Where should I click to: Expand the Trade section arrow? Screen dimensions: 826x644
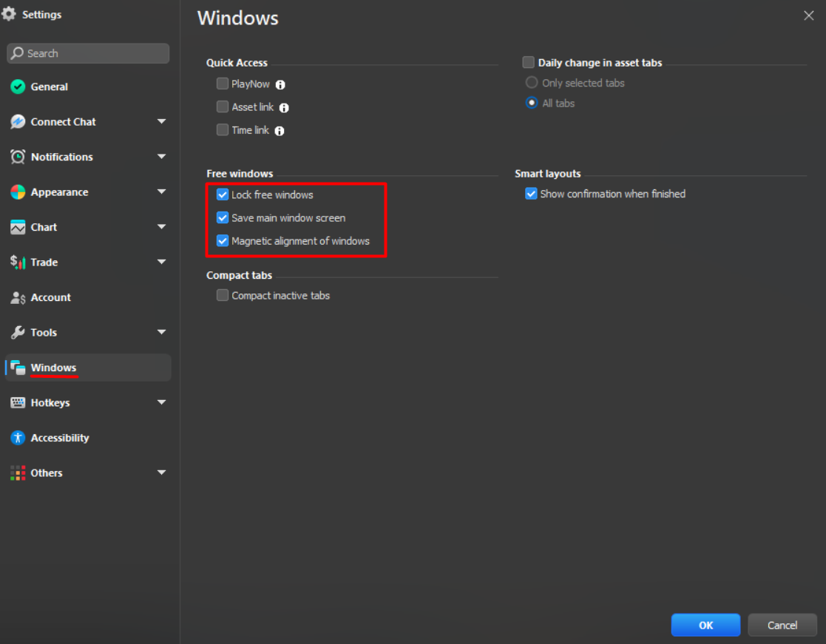pos(161,262)
